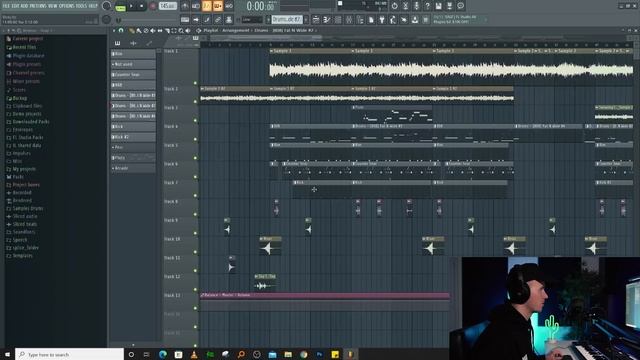
Task: Select the Arcade pattern in the picker
Action: click(x=133, y=168)
